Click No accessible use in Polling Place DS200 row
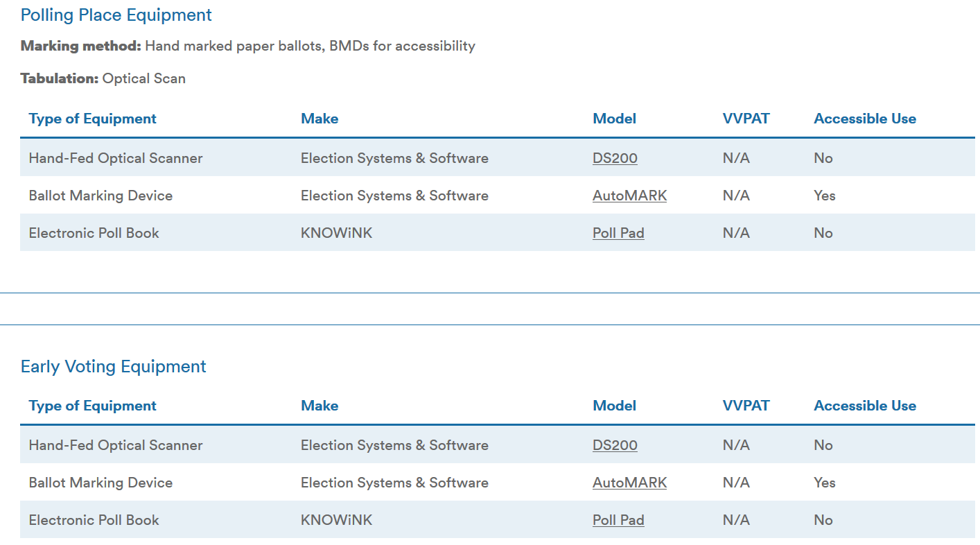Screen dimensions: 980x545 (x=823, y=158)
